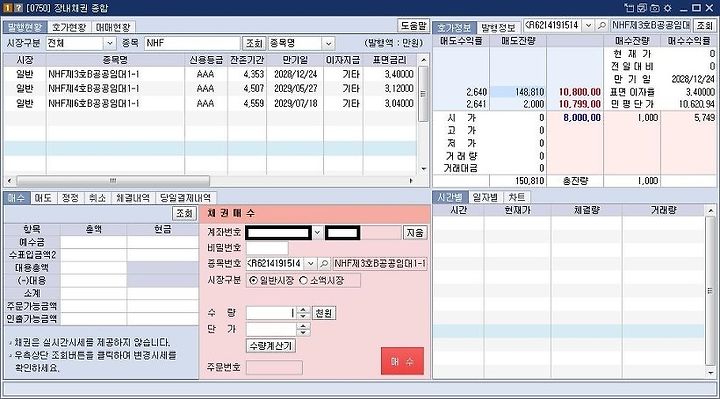
Task: Decrease 수량 with the down spinner arrow
Action: [303, 316]
